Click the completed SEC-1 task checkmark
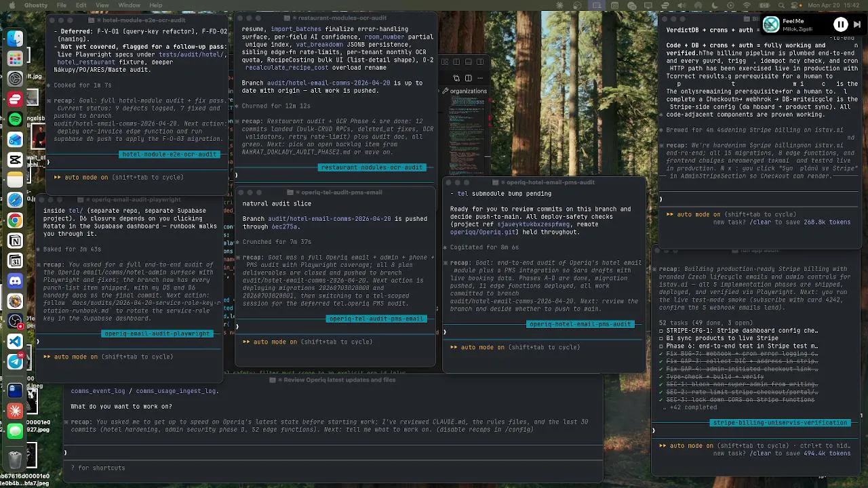Image resolution: width=868 pixels, height=488 pixels. click(661, 384)
